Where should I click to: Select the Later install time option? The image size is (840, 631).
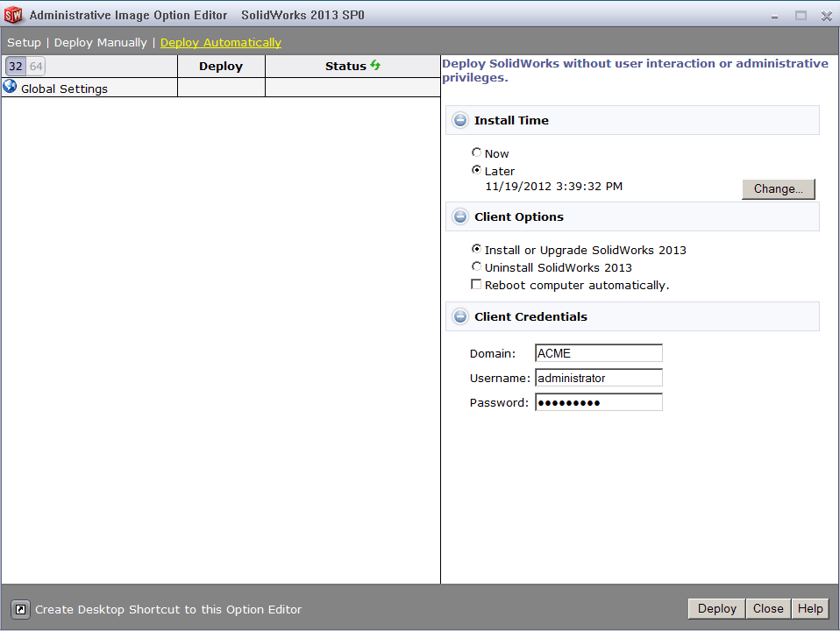(476, 170)
